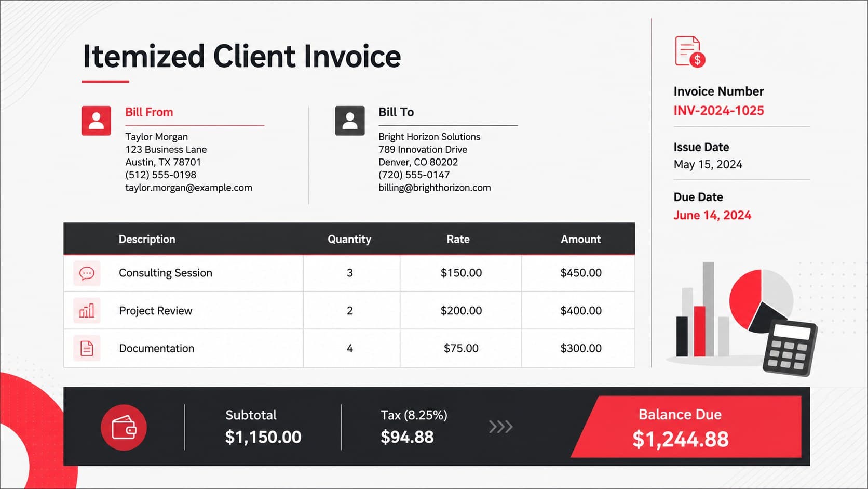Click the Rate column header

458,239
